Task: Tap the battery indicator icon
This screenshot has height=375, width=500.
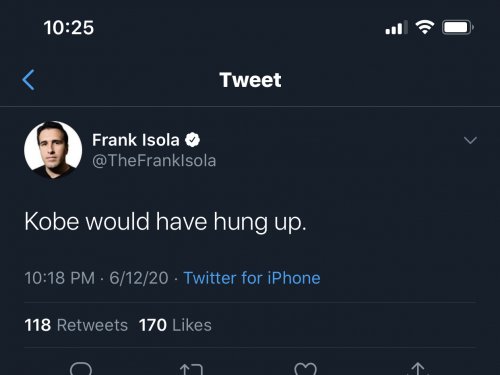Action: pyautogui.click(x=458, y=27)
